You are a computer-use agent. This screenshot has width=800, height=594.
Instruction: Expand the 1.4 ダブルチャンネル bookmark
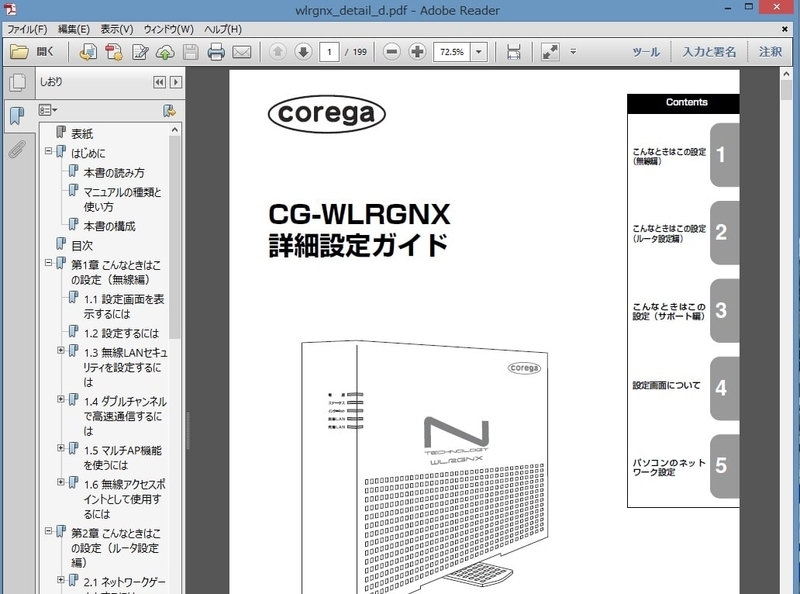click(x=61, y=399)
